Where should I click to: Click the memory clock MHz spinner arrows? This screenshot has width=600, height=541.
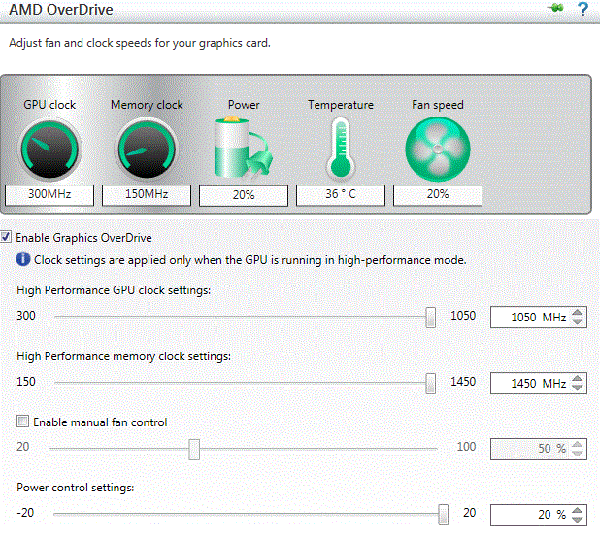click(578, 384)
